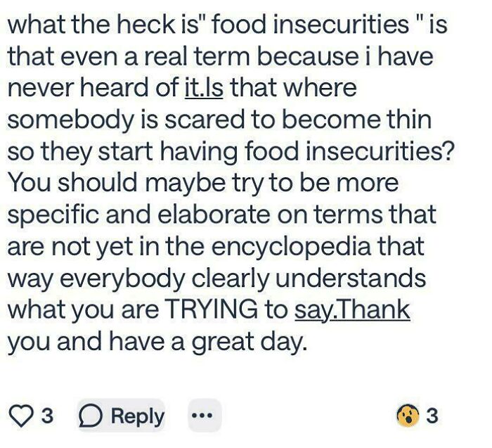Open the underlined "it.Is" link
Viewport: 492px width, 448px height.
point(204,88)
